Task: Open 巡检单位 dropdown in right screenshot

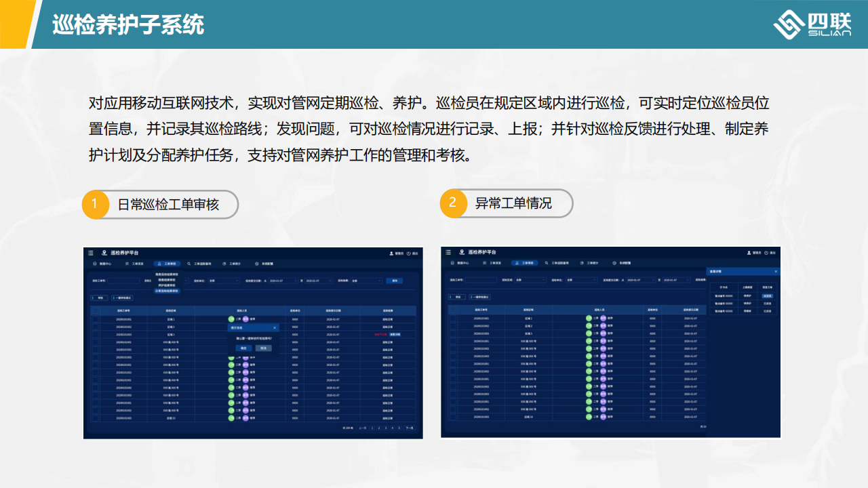Action: coord(581,280)
